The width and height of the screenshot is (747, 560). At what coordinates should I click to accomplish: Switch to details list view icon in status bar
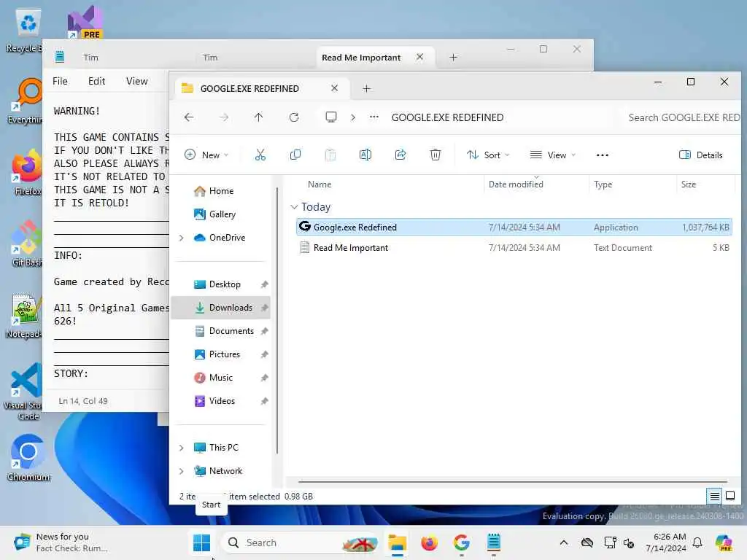point(715,496)
